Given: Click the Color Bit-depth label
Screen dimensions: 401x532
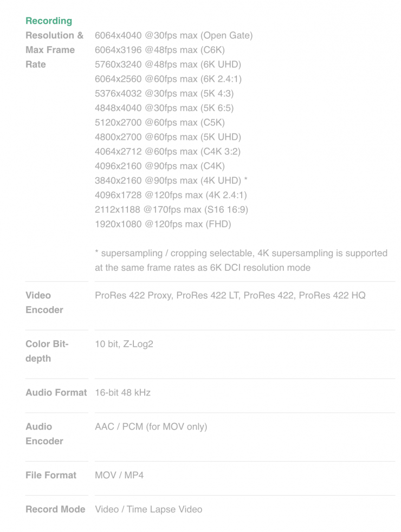Looking at the screenshot, I should point(47,351).
